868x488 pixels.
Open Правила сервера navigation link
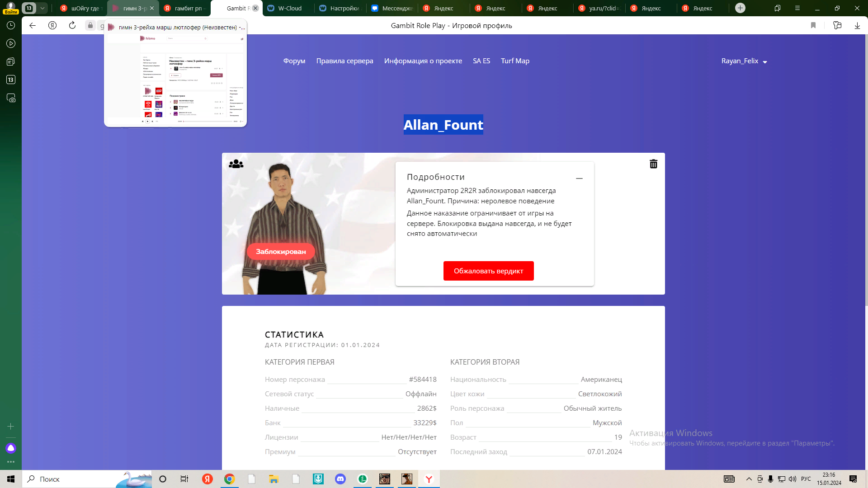point(344,61)
